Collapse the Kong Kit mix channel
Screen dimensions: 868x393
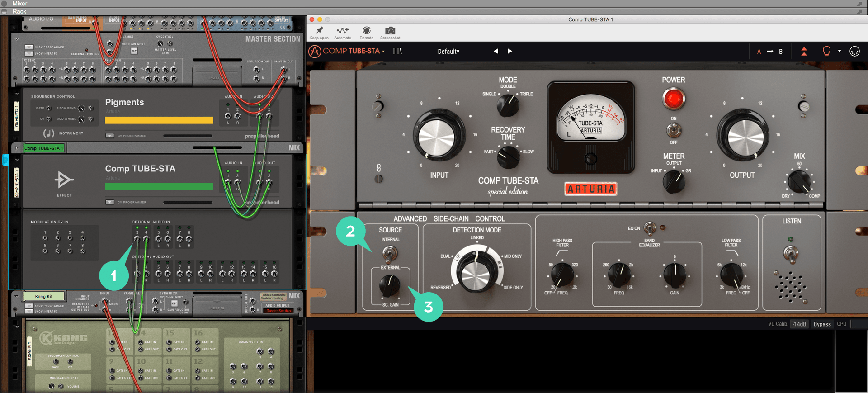[17, 297]
